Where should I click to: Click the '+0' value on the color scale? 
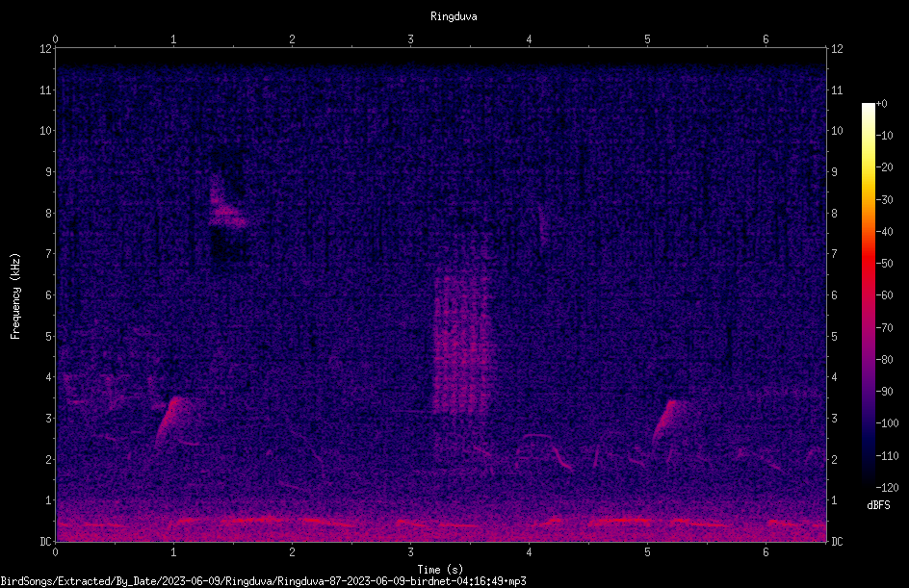click(x=882, y=104)
